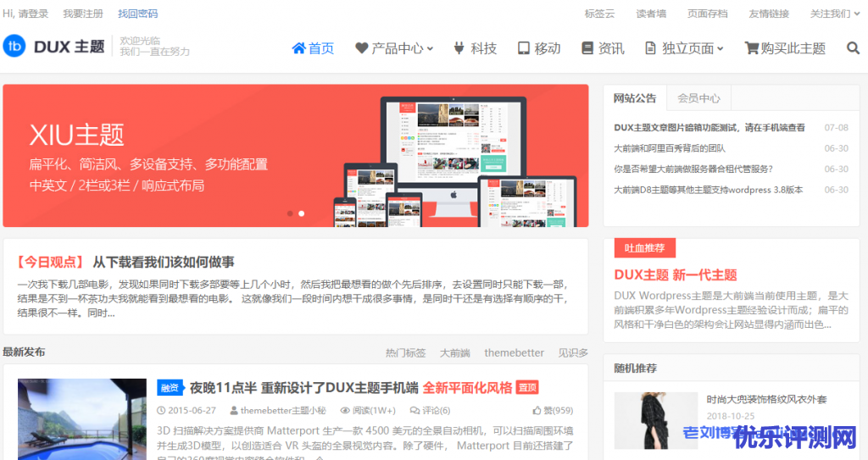Open announcement DUX主题文章图片暗箱功能测试
Screen dimensions: 868x460
(x=709, y=128)
